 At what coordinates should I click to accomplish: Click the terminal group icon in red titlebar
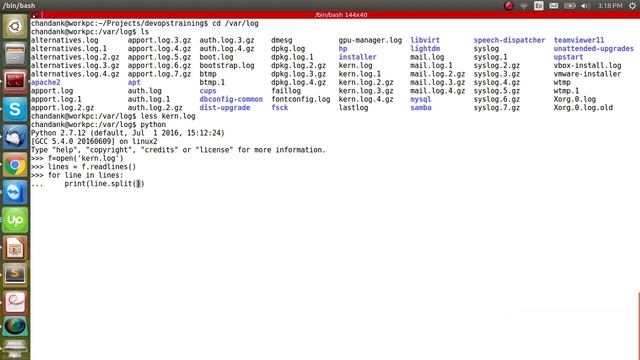pos(35,15)
